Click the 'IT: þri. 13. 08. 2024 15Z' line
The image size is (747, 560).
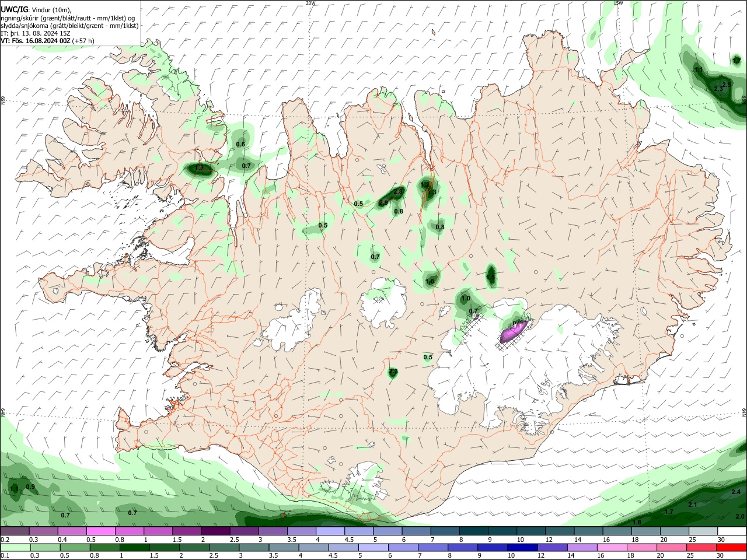(36, 33)
